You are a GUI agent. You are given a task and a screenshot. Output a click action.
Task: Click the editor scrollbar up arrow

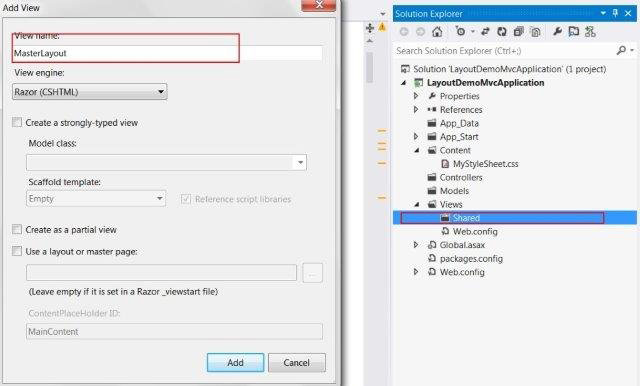pyautogui.click(x=370, y=41)
